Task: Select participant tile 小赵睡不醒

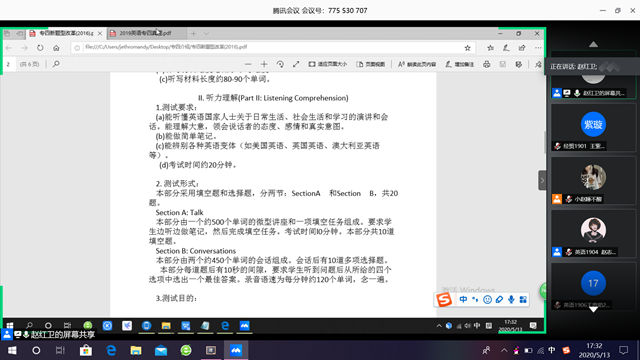Action: 593,180
